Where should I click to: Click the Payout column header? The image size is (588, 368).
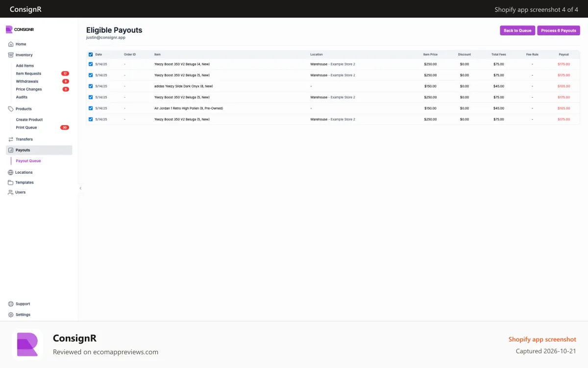click(x=564, y=54)
